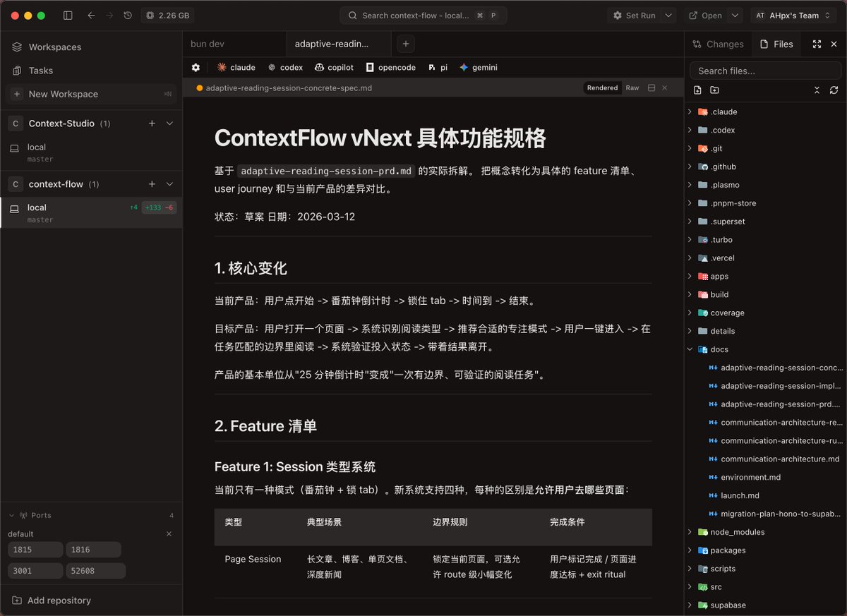
Task: Launch the copilot agent
Action: 335,68
